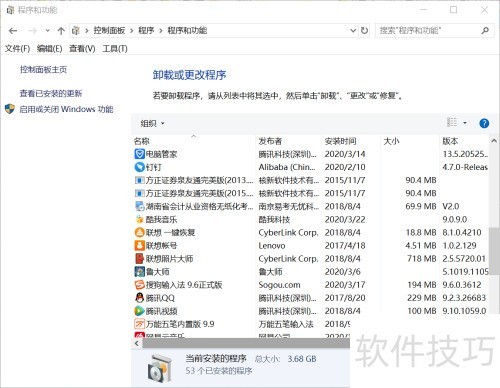Image resolution: width=500 pixels, height=388 pixels.
Task: Click the 程序和功能 breadcrumb segment
Action: click(187, 31)
